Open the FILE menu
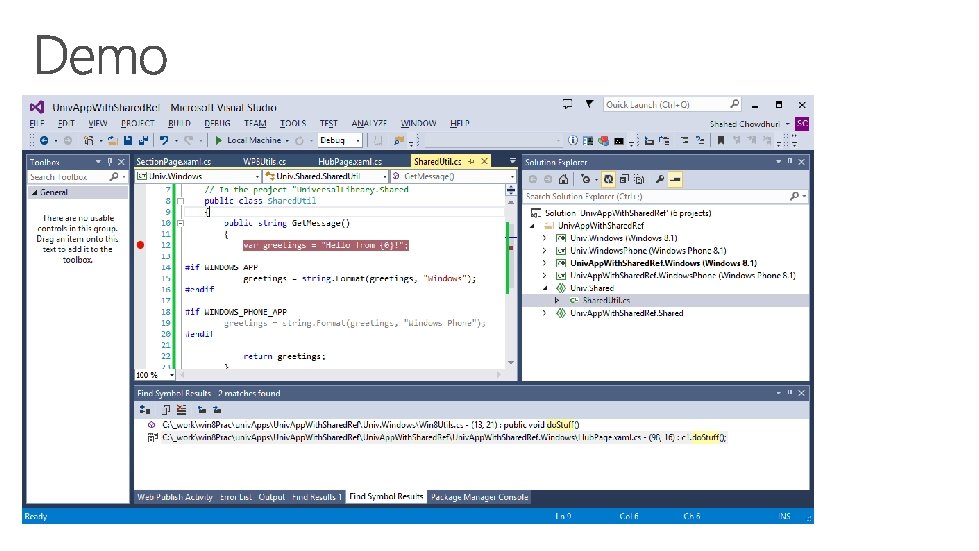 point(37,124)
